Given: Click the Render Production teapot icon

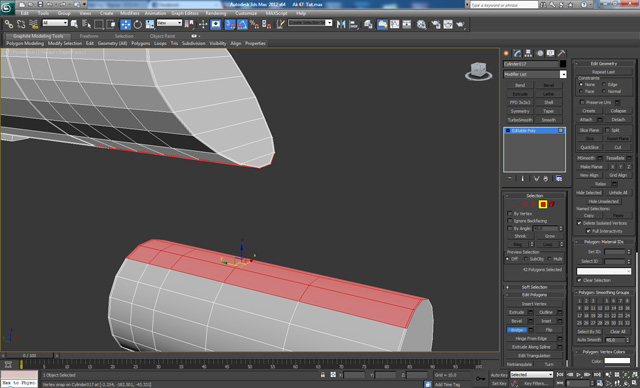Looking at the screenshot, I should pyautogui.click(x=461, y=24).
